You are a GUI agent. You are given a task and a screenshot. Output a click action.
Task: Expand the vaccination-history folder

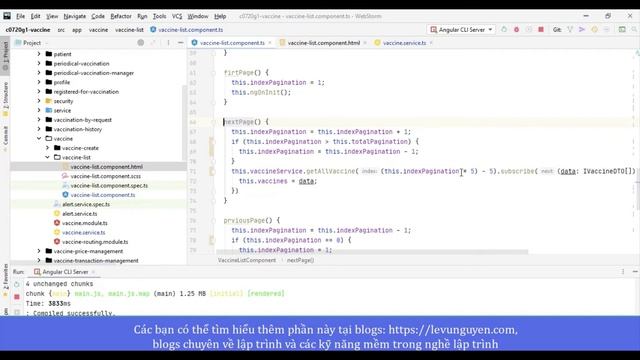coord(39,129)
